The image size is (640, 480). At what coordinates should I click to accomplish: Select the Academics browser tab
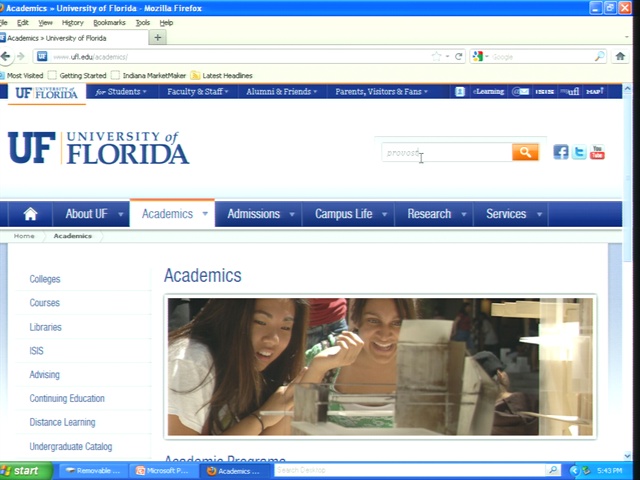(x=73, y=38)
